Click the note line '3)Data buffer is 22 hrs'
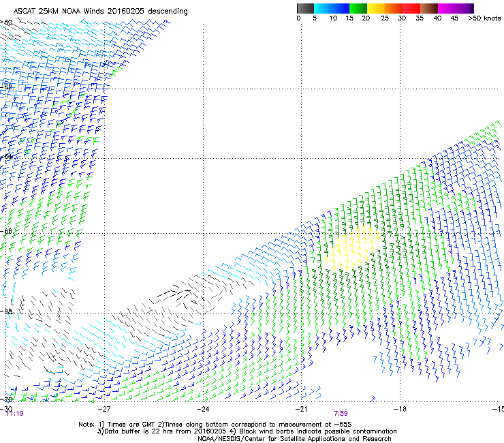Image resolution: width=504 pixels, height=443 pixels. point(247,431)
